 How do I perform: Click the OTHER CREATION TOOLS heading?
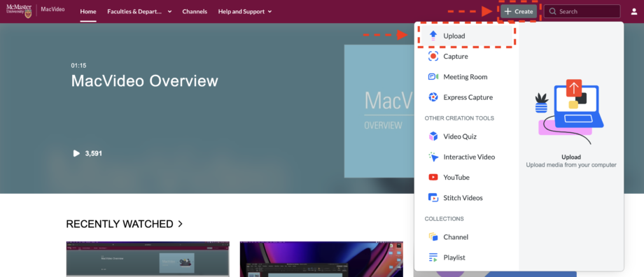(x=459, y=118)
